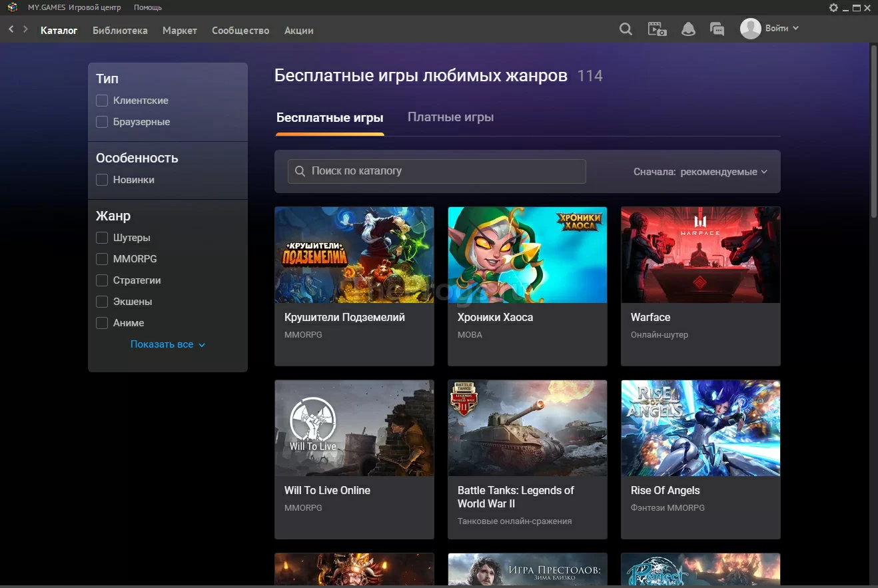Open notifications bell icon
This screenshot has height=588, width=878.
[x=687, y=29]
